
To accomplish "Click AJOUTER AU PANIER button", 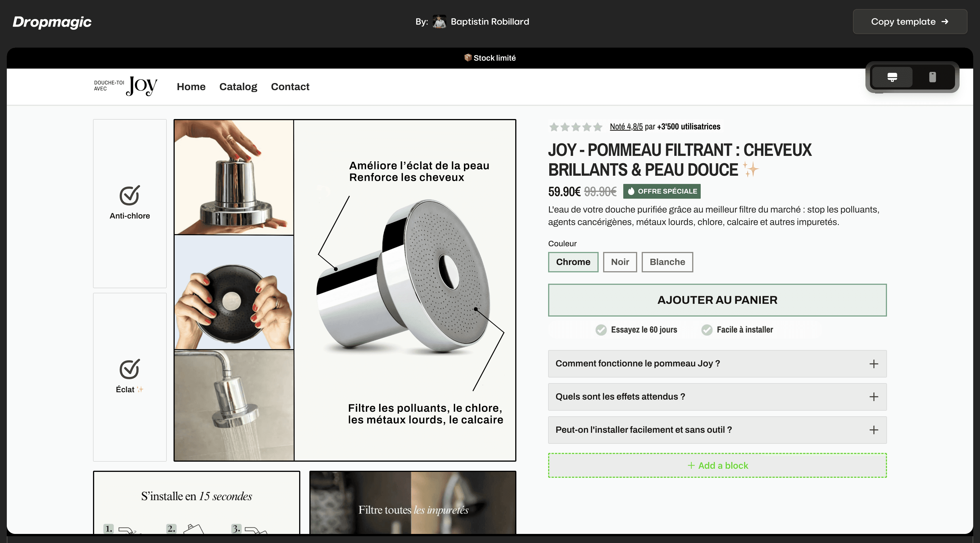I will click(x=717, y=300).
